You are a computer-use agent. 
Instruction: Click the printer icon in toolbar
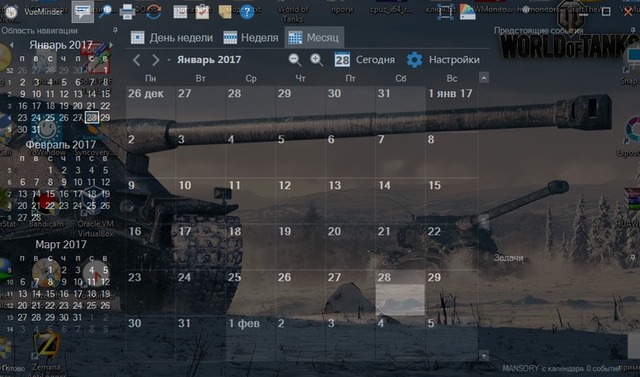127,12
